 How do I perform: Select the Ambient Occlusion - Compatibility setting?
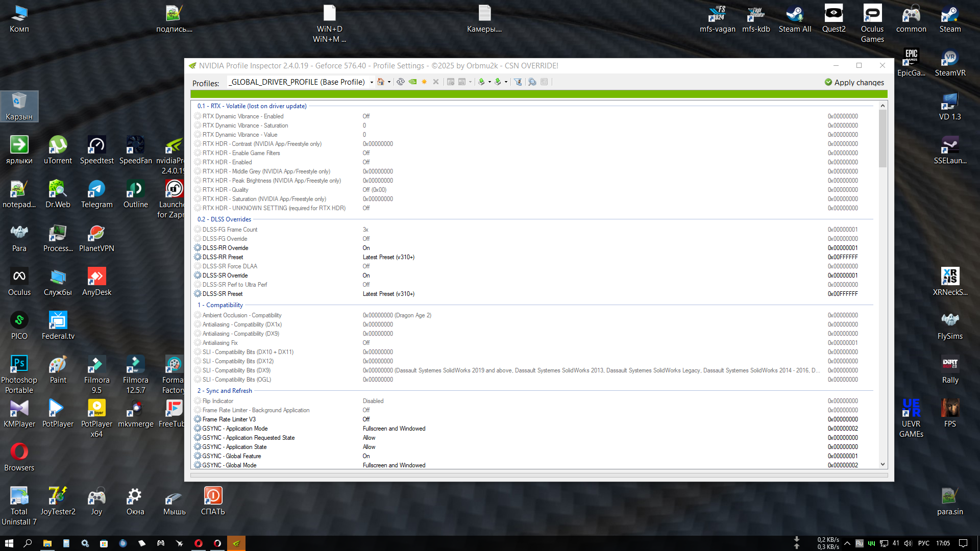(x=533, y=315)
